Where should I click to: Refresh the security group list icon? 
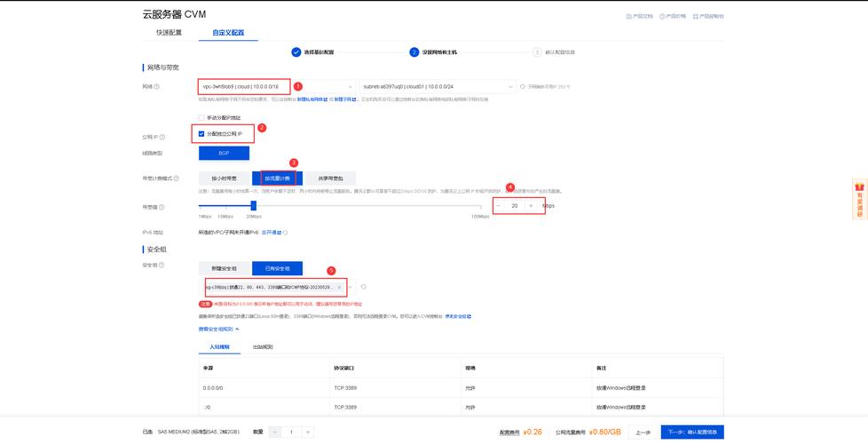pos(363,287)
